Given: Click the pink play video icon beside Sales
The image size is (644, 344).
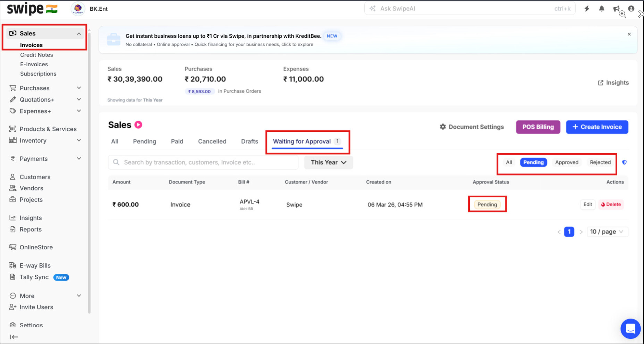Looking at the screenshot, I should 138,125.
